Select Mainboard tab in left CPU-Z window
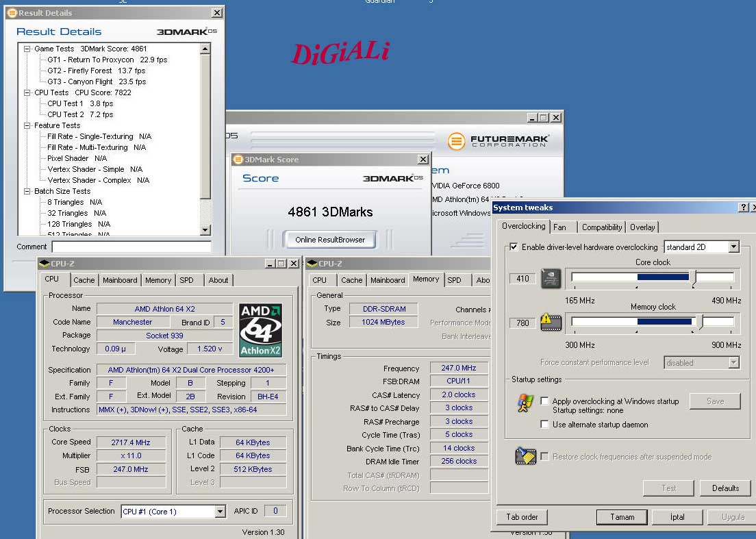The height and width of the screenshot is (539, 756). pos(120,280)
